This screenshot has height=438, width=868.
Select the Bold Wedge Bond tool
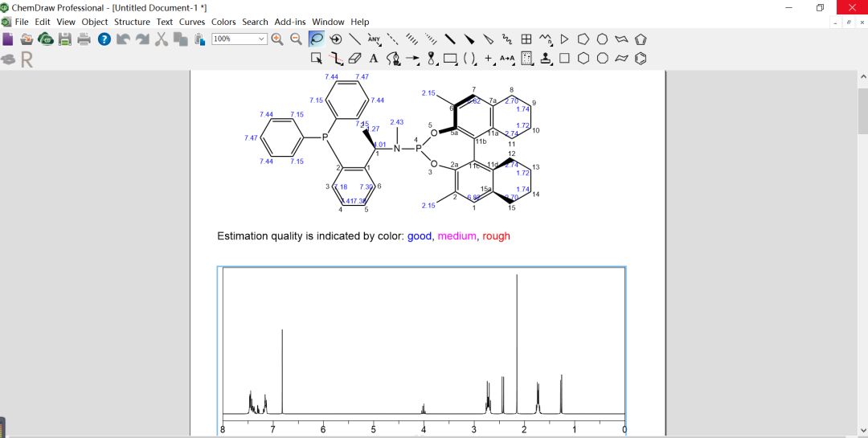469,39
